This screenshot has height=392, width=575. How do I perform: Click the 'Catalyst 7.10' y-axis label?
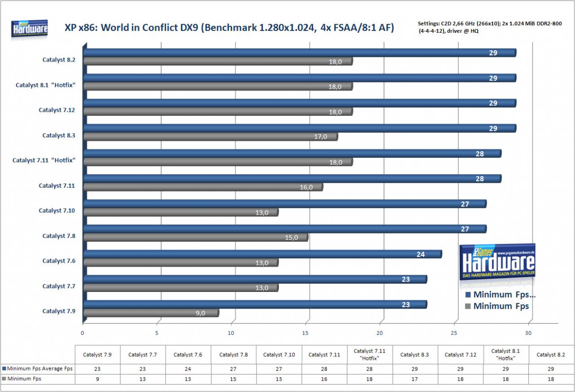(x=57, y=211)
